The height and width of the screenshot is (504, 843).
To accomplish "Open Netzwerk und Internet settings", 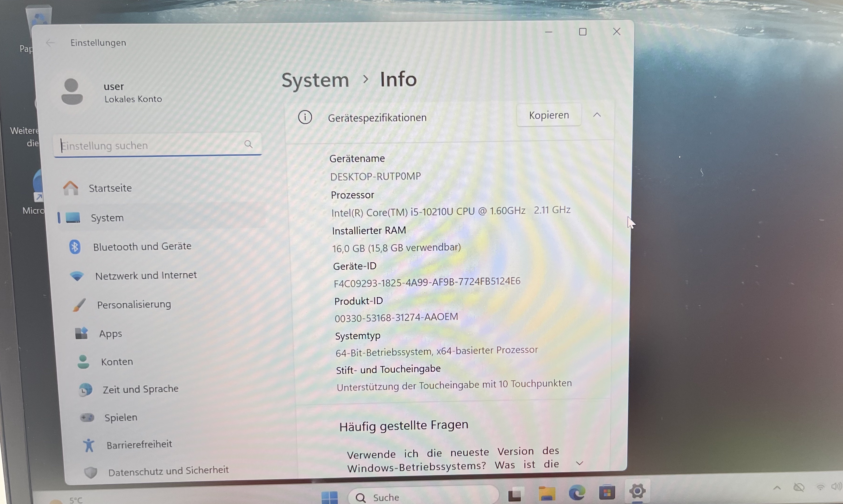I will pos(146,276).
